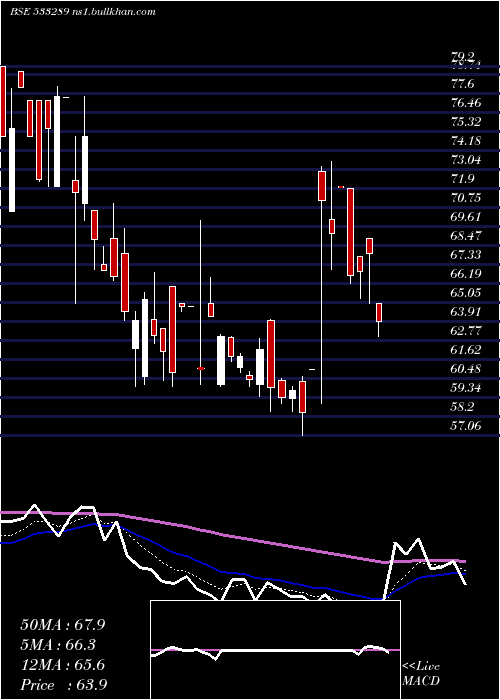Viewport: 500px width, 700px height.
Task: Click the 58.2 price axis label
Action: point(462,406)
